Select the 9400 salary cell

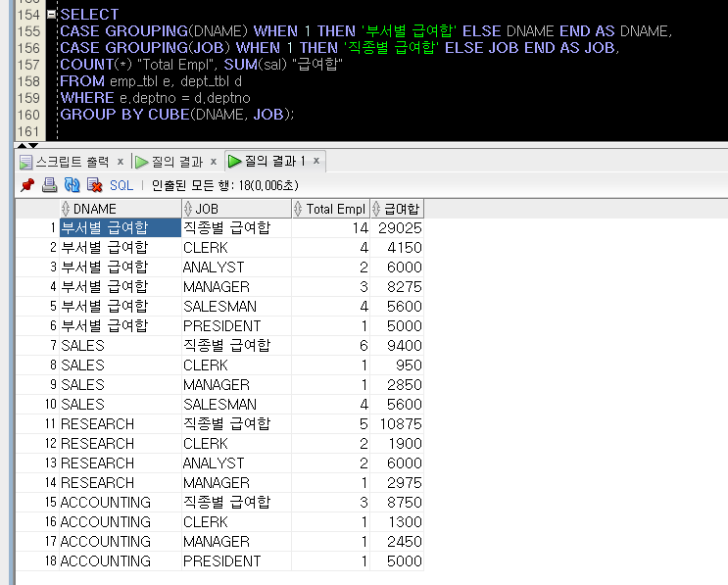pyautogui.click(x=398, y=346)
